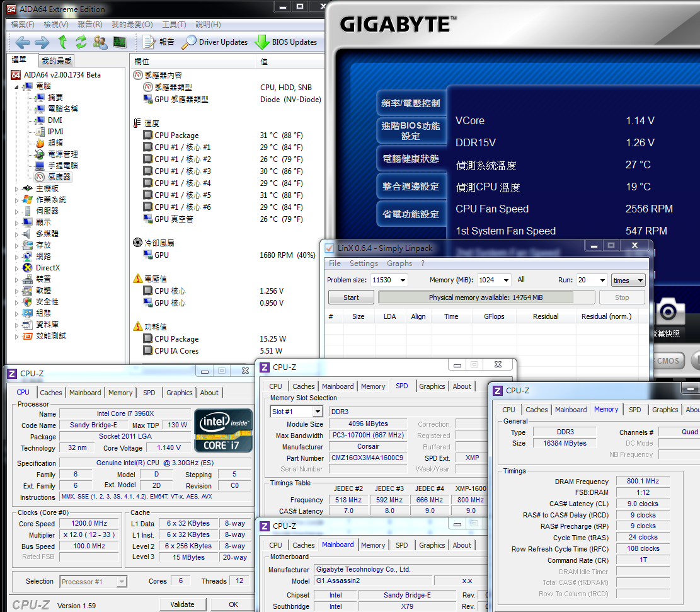
Task: Click the Start button in LinX
Action: click(351, 297)
